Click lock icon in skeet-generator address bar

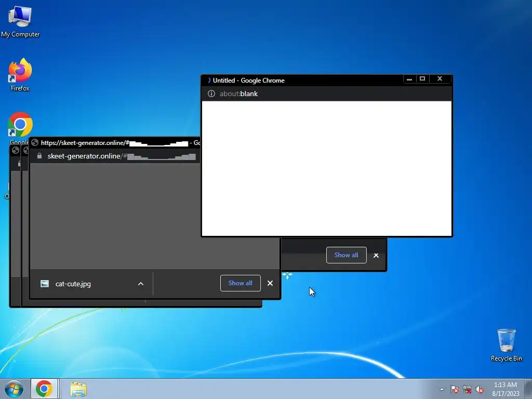(x=39, y=156)
